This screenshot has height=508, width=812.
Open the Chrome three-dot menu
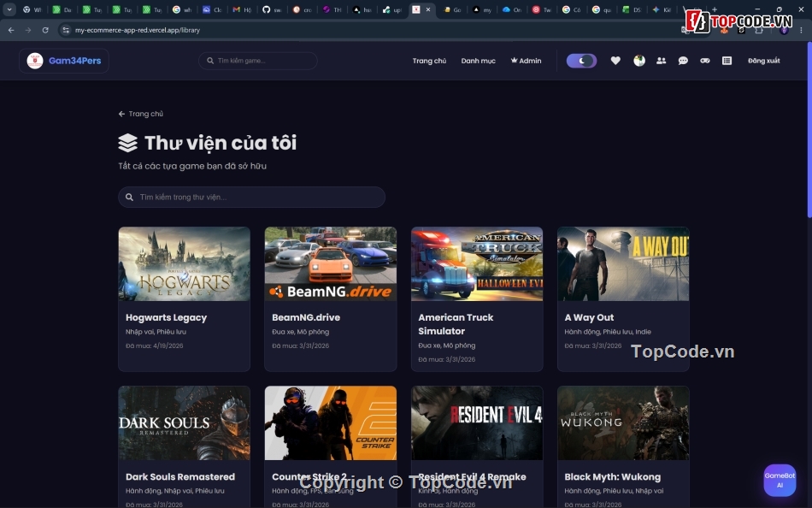coord(801,30)
